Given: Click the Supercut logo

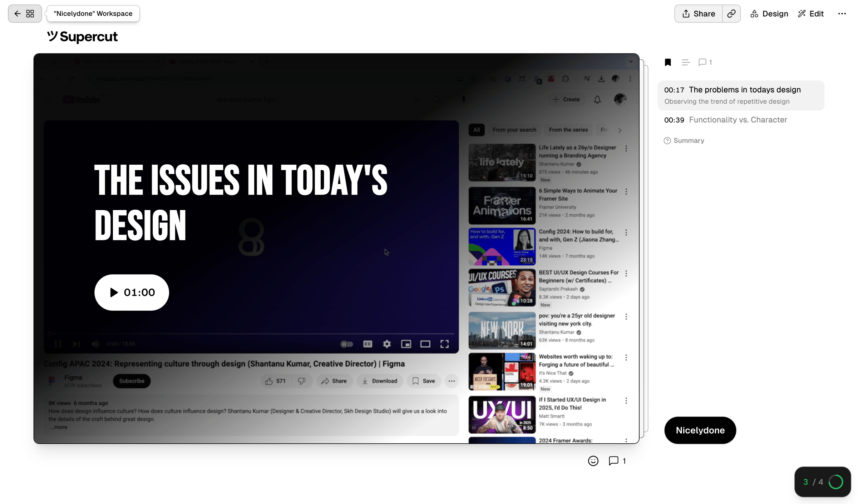Looking at the screenshot, I should click(82, 36).
